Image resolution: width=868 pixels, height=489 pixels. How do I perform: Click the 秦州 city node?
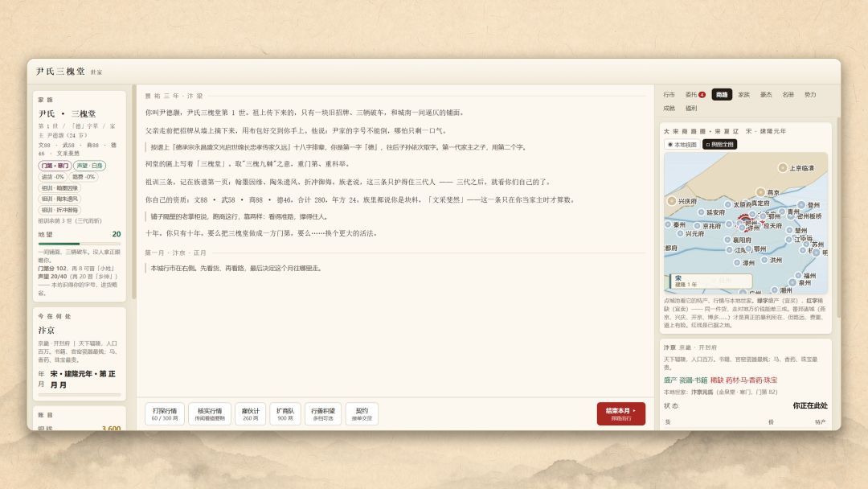coord(668,225)
